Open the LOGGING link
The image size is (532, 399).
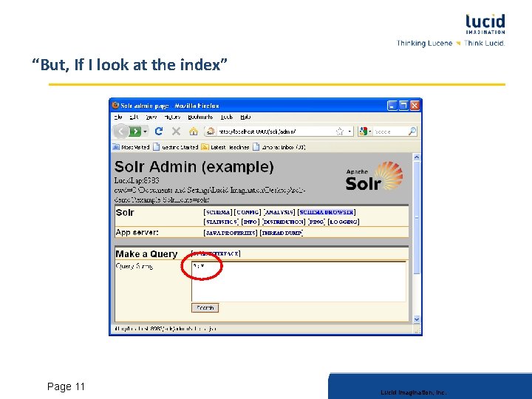(344, 222)
